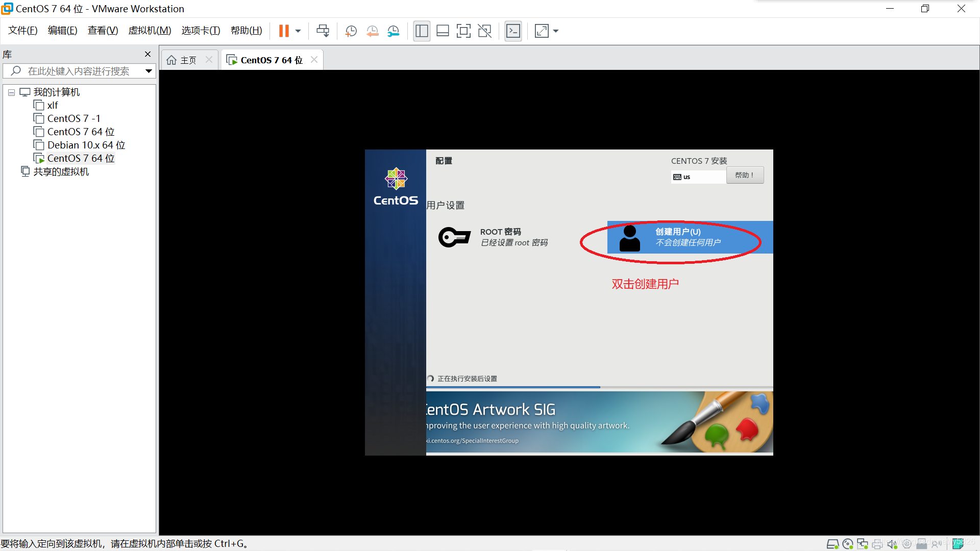Open the 查看(V) menu
This screenshot has width=980, height=551.
coord(103,31)
